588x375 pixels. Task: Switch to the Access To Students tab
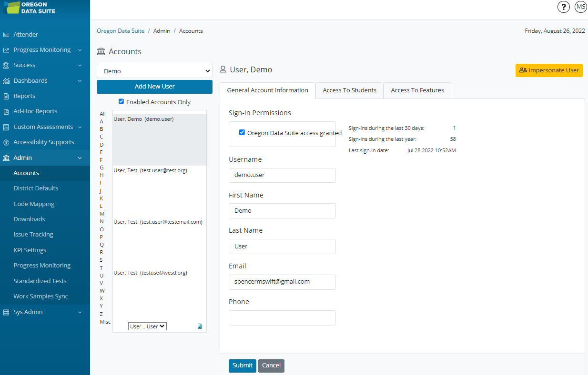point(349,90)
